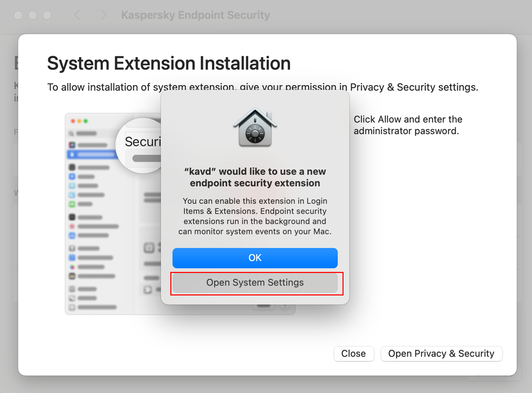Screen dimensions: 532x393
Task: Minimize the Kaspersky window via middle title button
Action: [x=33, y=15]
